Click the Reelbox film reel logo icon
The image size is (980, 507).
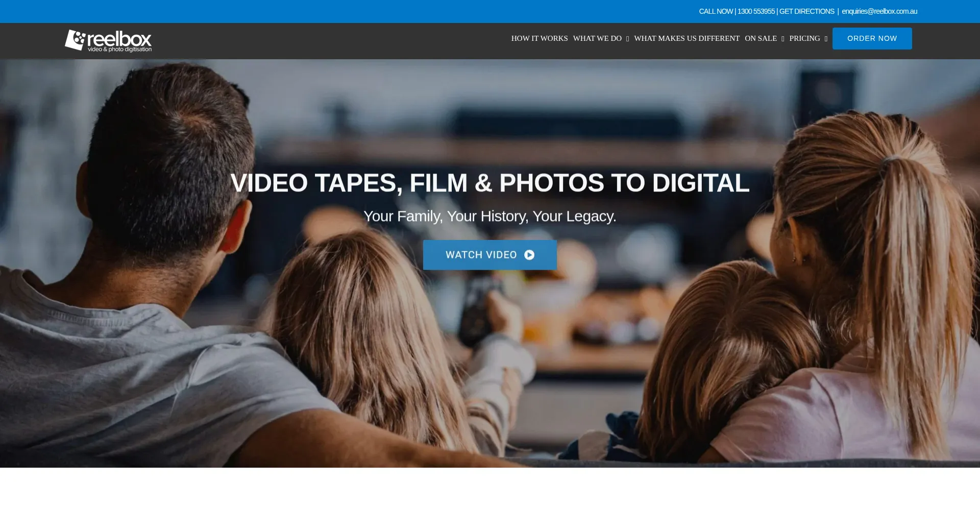pos(75,40)
